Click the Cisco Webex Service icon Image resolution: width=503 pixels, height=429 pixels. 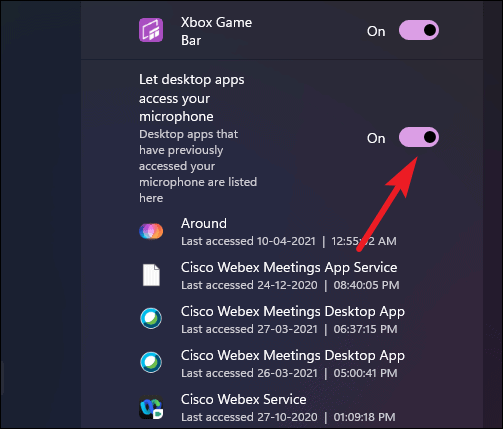[151, 407]
